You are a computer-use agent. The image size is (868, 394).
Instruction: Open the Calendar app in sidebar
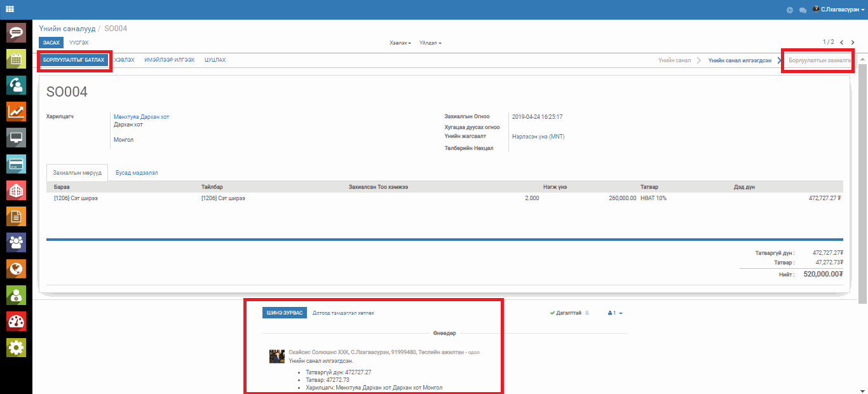(16, 58)
